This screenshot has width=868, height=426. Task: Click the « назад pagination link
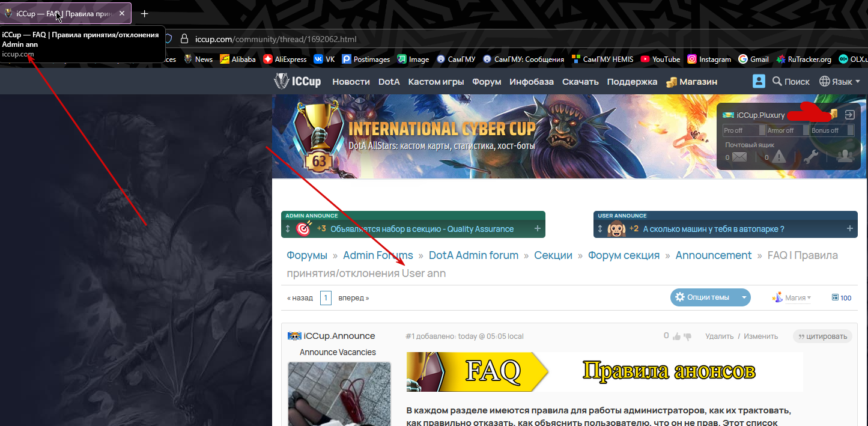(x=300, y=297)
